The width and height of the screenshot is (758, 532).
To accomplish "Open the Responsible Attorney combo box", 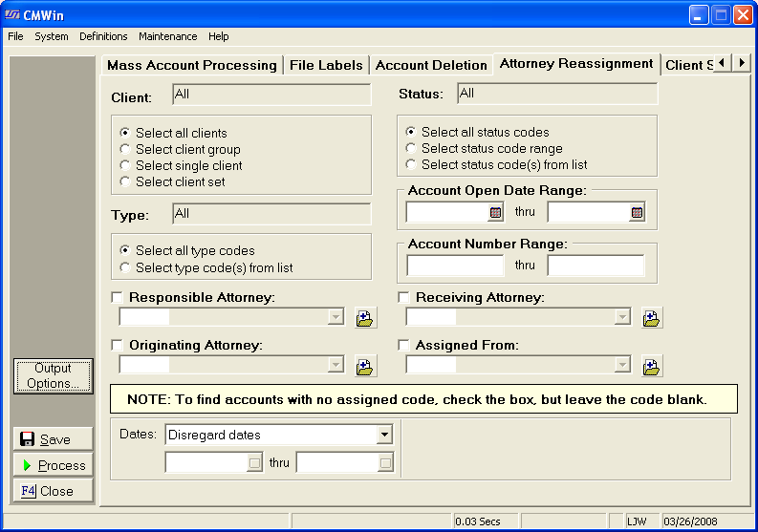I will pyautogui.click(x=336, y=317).
